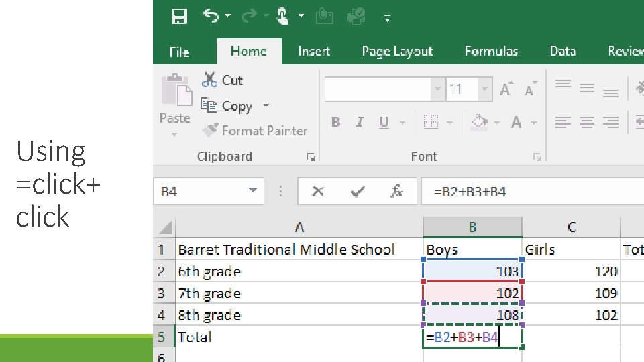
Task: Click the 'Girls' header cell
Action: pyautogui.click(x=572, y=249)
